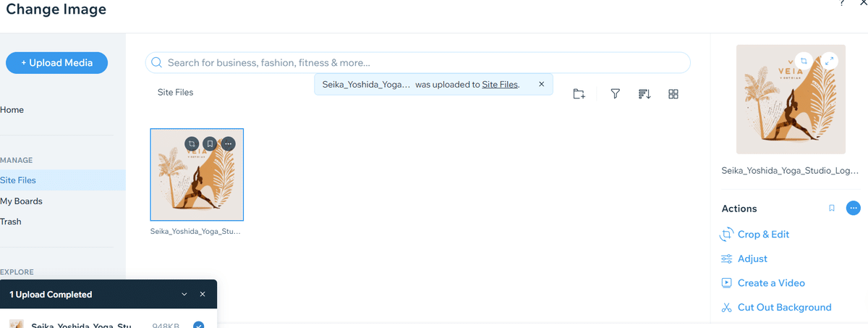Open more options on the file thumbnail
The image size is (868, 328).
pyautogui.click(x=228, y=143)
